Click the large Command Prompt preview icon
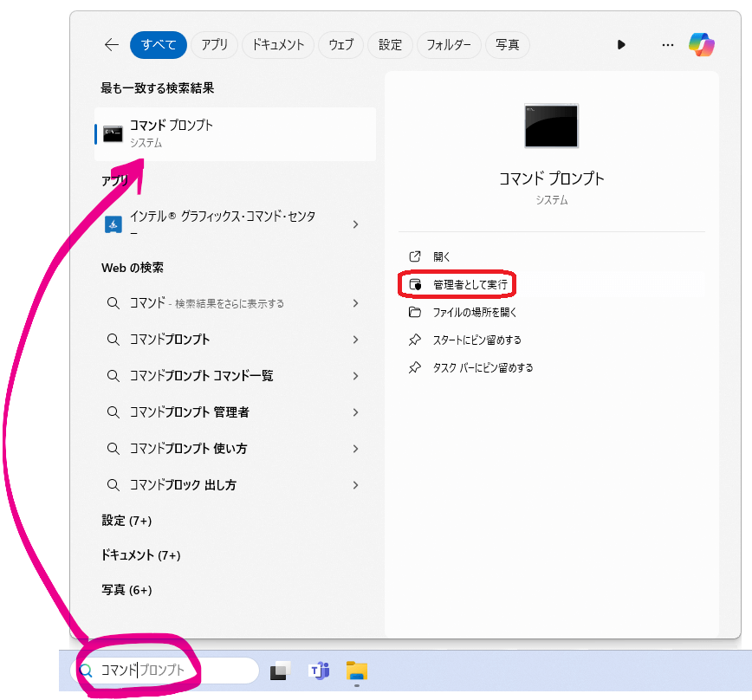Viewport: 752px width, 700px height. (x=551, y=126)
